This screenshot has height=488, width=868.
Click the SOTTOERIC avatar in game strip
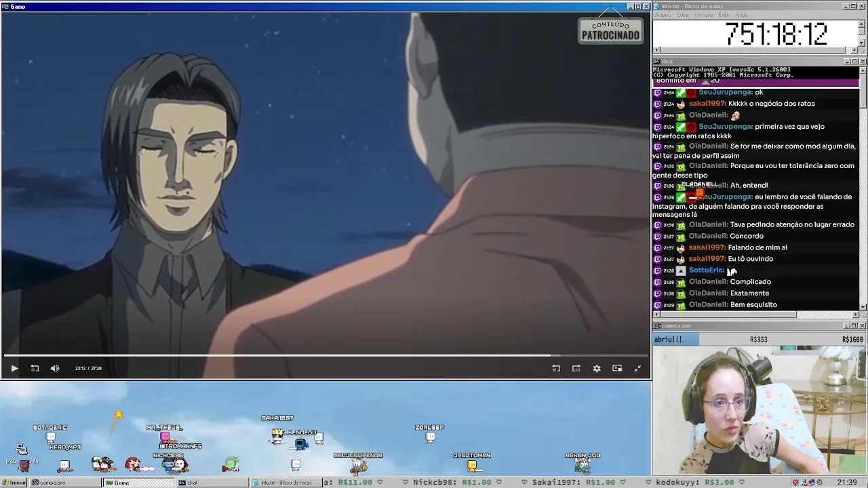point(50,436)
